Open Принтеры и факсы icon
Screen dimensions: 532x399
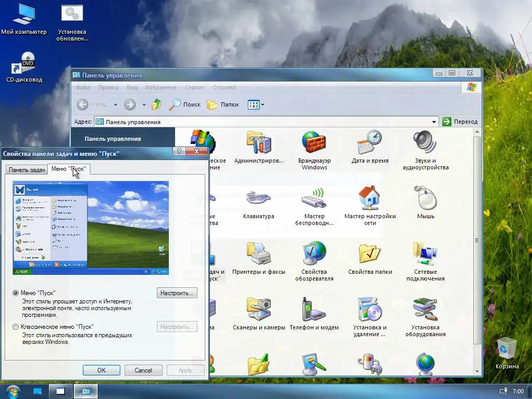pyautogui.click(x=259, y=259)
